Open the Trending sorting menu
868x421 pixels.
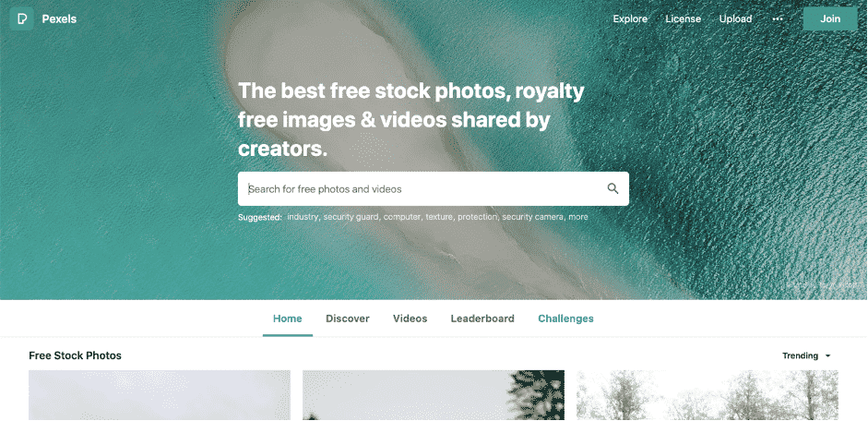(x=806, y=355)
